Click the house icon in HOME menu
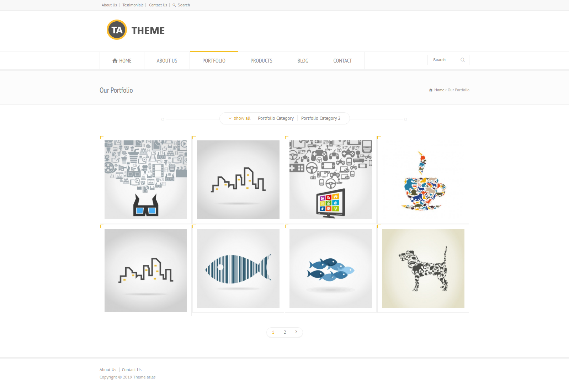569x392 pixels. pos(115,61)
